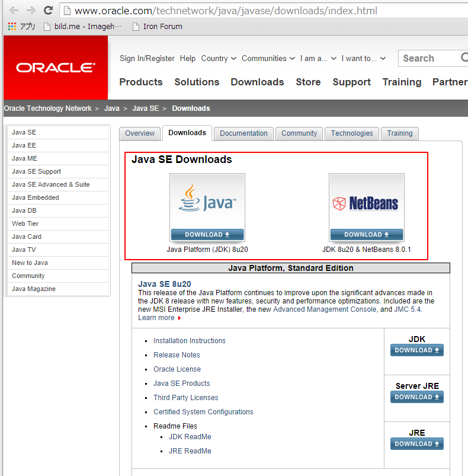Click the Learn more red arrow
The width and height of the screenshot is (468, 476).
coord(179,318)
